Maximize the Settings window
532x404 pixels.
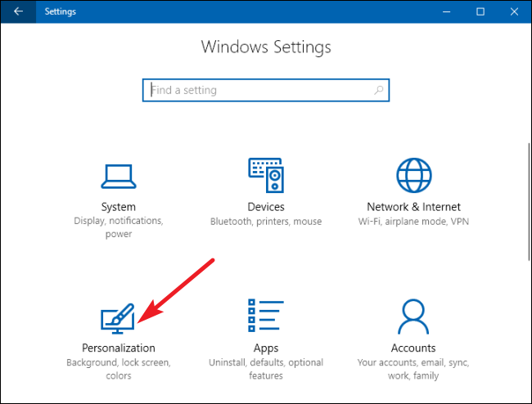click(x=480, y=12)
